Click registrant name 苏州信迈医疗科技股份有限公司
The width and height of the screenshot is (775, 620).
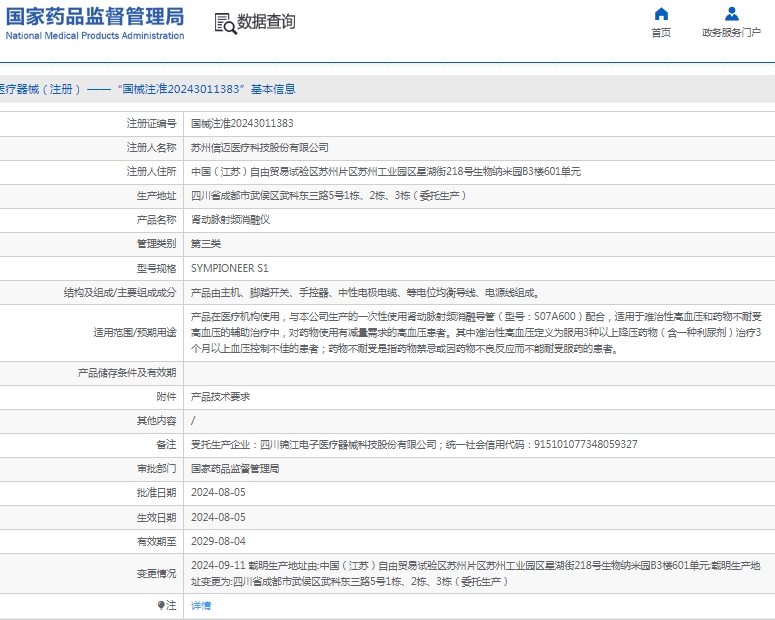click(260, 147)
